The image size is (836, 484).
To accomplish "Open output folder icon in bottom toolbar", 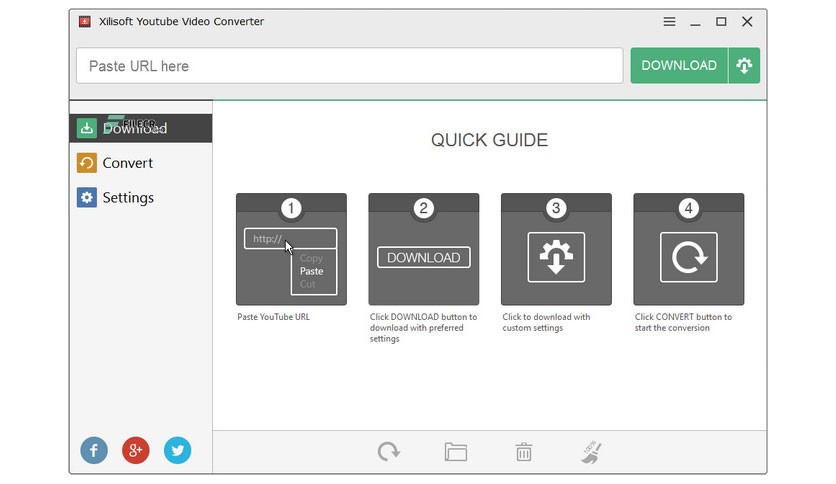I will [456, 452].
